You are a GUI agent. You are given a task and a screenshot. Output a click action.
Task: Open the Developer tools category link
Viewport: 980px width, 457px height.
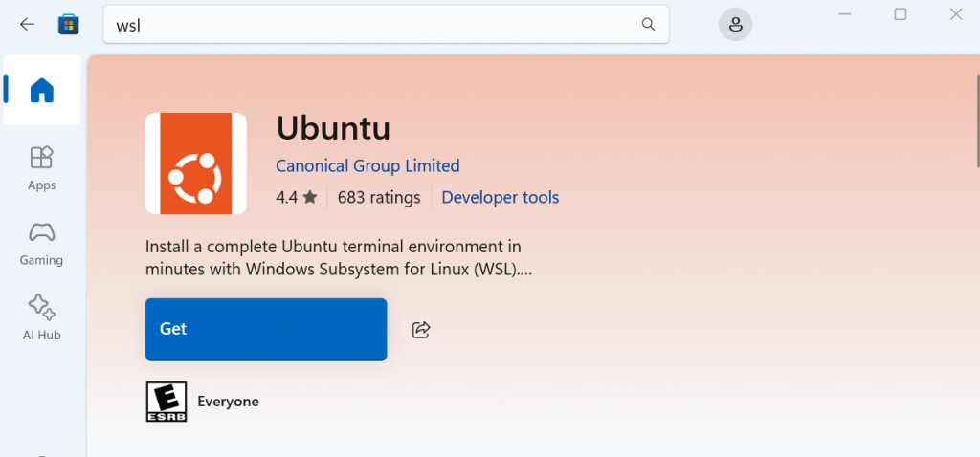(501, 198)
